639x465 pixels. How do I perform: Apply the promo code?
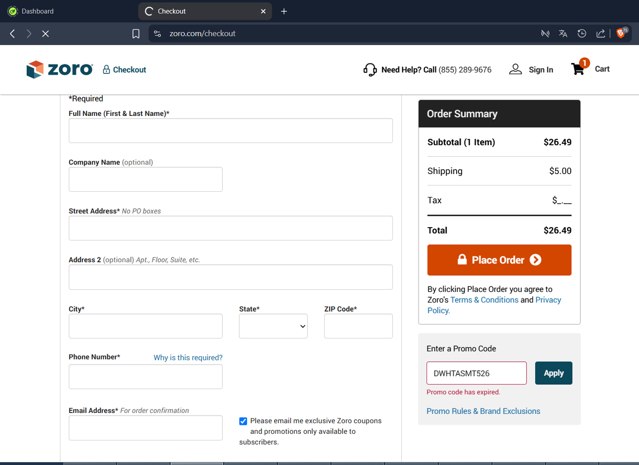coord(553,373)
